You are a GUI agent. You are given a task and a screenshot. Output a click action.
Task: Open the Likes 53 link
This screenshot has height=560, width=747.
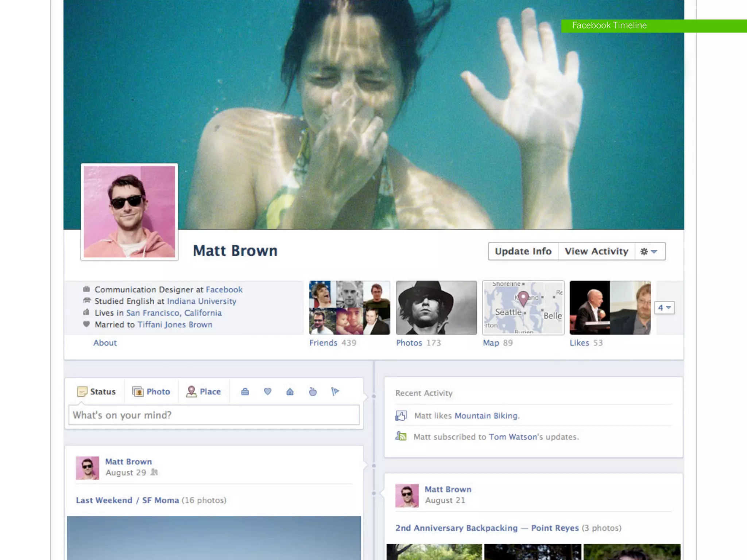[x=586, y=343]
